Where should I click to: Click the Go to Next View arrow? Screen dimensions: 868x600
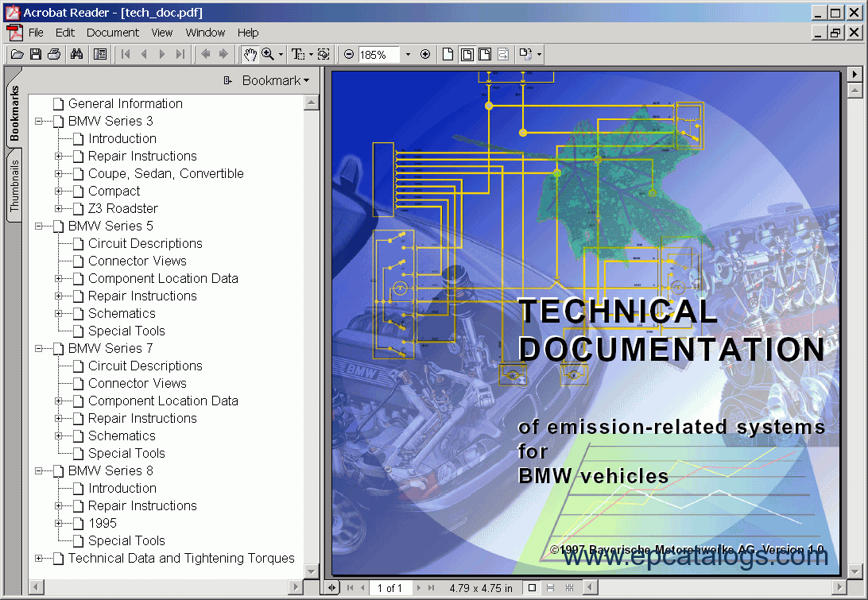coord(223,54)
